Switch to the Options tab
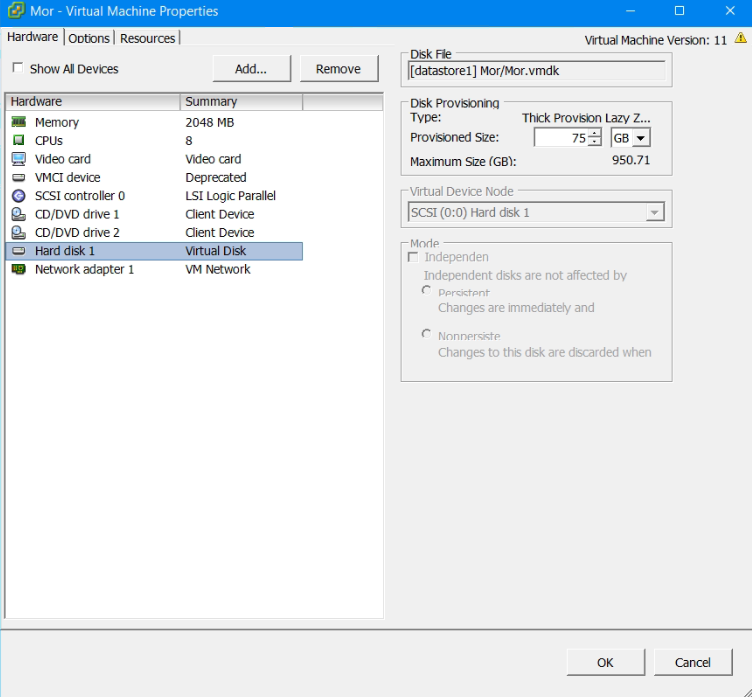 pyautogui.click(x=89, y=38)
